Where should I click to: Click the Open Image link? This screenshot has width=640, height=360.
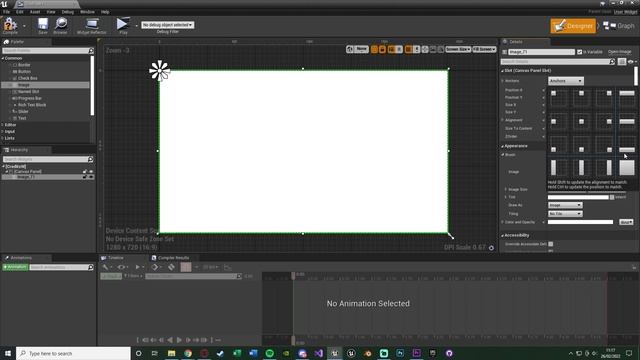click(619, 52)
